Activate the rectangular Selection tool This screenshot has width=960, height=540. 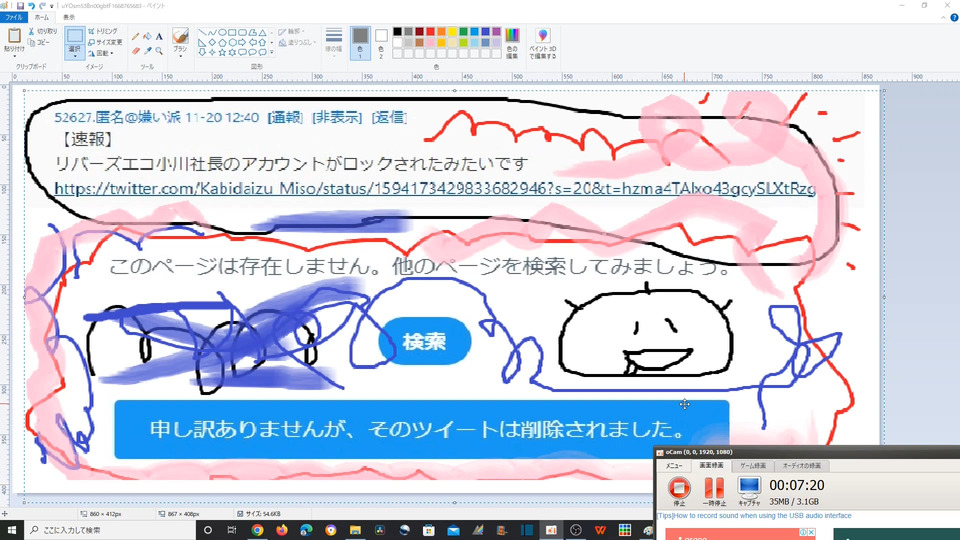[75, 36]
